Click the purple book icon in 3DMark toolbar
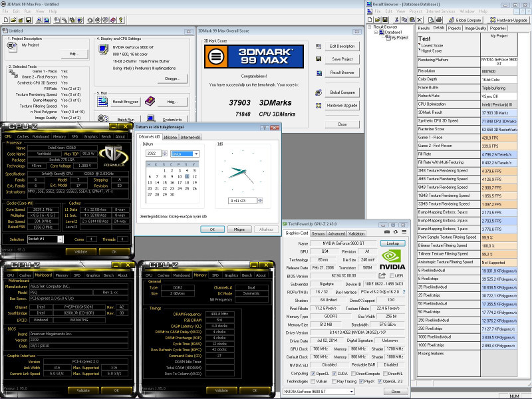This screenshot has height=399, width=532. pyautogui.click(x=113, y=21)
